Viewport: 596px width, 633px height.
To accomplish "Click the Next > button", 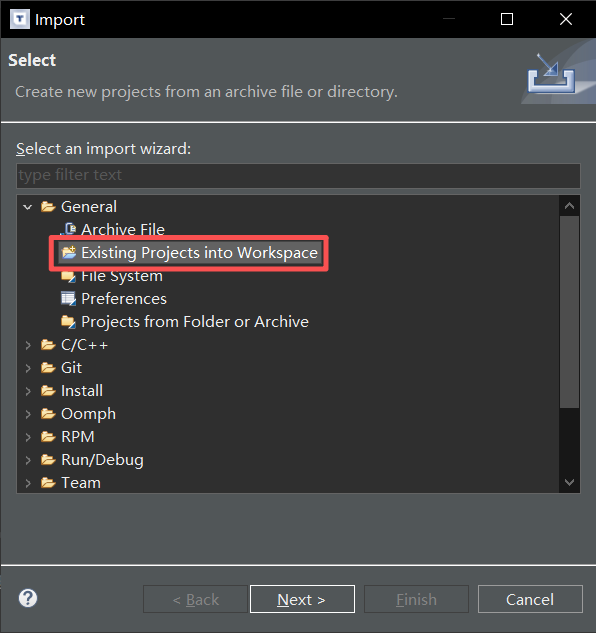I will point(302,599).
